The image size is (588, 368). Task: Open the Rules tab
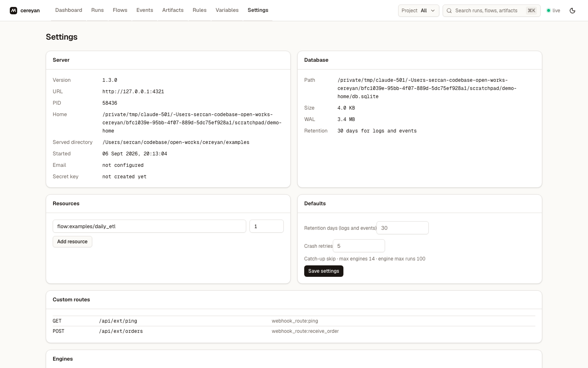pos(200,10)
